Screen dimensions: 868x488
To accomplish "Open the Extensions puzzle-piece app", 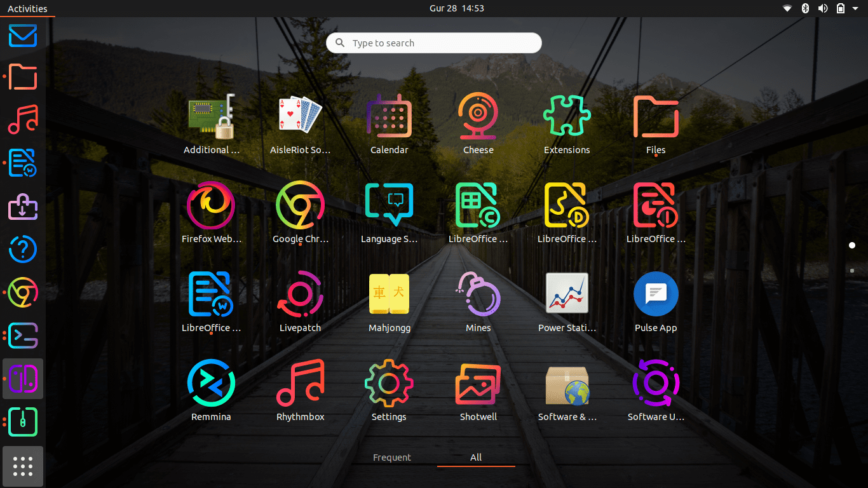I will [x=567, y=125].
